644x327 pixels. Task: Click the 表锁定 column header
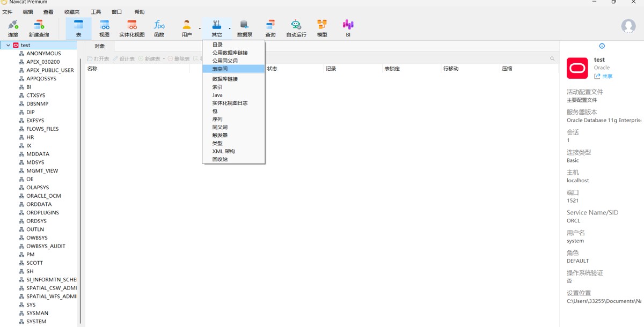(x=412, y=69)
